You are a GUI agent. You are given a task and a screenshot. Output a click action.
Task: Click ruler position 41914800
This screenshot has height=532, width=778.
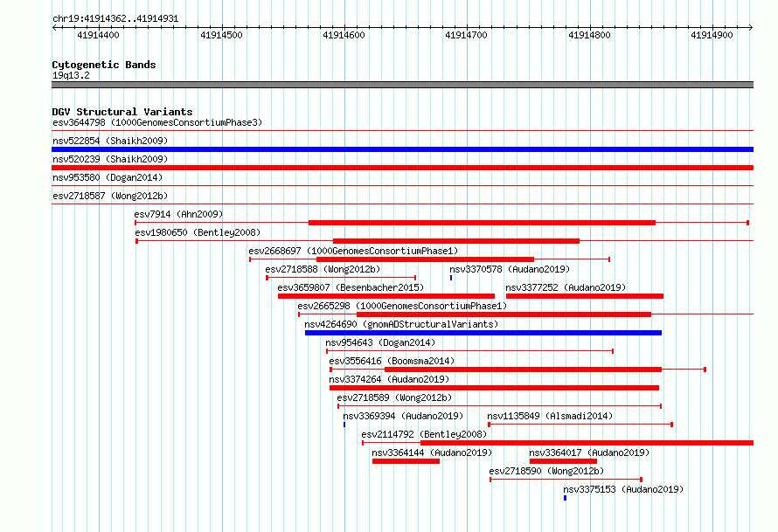click(589, 35)
